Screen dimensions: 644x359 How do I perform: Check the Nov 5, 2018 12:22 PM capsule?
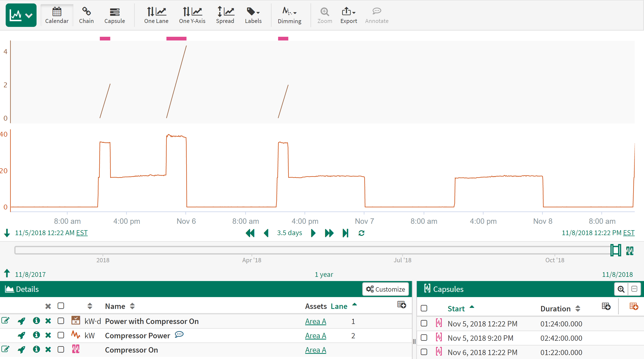coord(424,323)
